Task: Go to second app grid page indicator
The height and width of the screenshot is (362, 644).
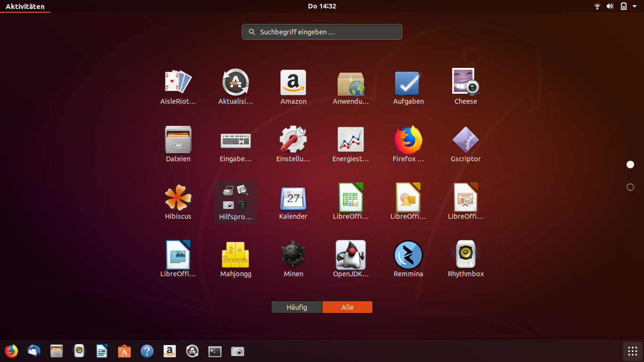Action: (630, 187)
